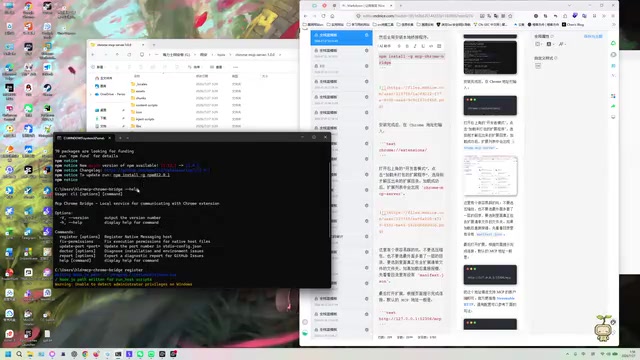Click the sprout mascot assistant icon

(x=604, y=328)
